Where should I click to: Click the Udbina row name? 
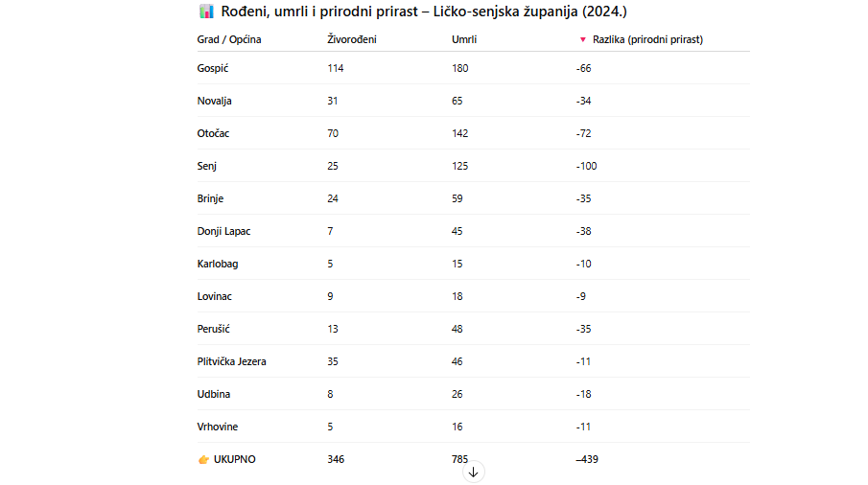(214, 394)
